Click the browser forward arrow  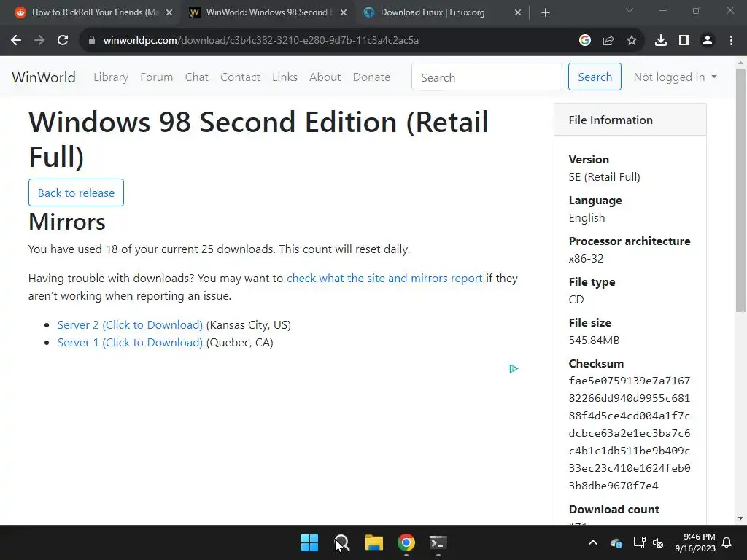pos(39,41)
